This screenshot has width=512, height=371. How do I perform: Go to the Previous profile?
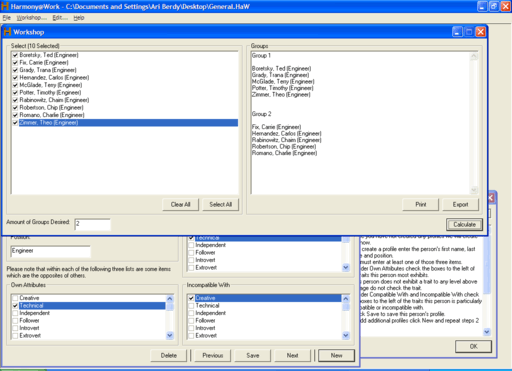point(213,355)
